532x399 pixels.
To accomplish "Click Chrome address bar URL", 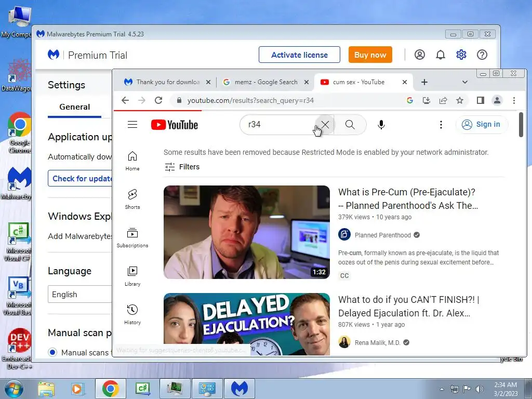I will 250,100.
